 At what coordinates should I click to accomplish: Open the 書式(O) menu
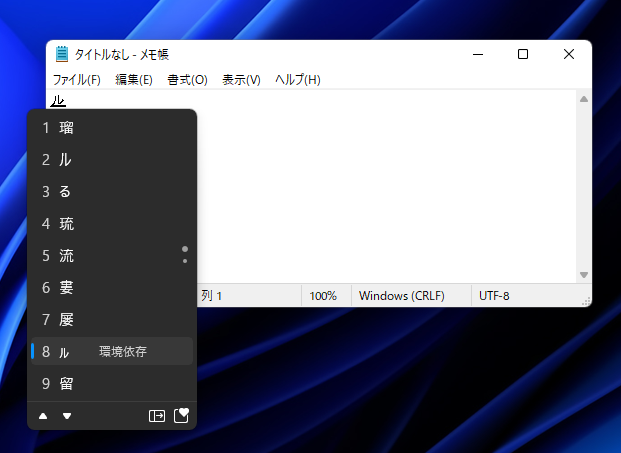point(187,80)
